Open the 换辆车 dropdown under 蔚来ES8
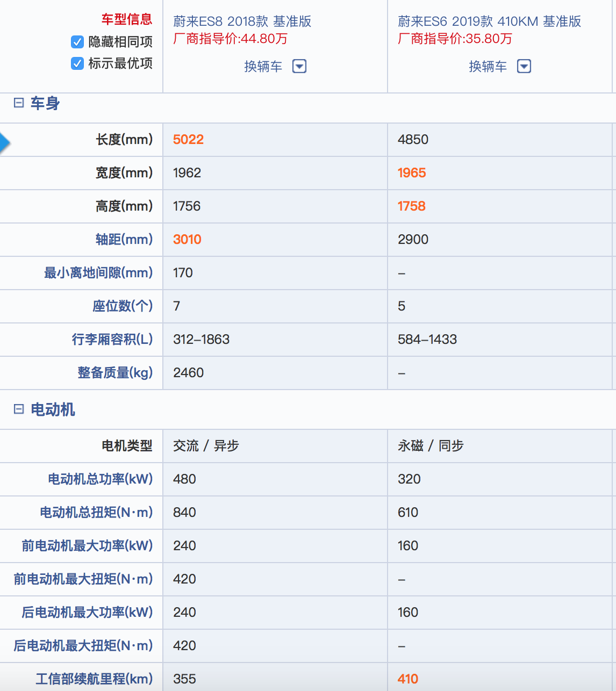 (299, 66)
